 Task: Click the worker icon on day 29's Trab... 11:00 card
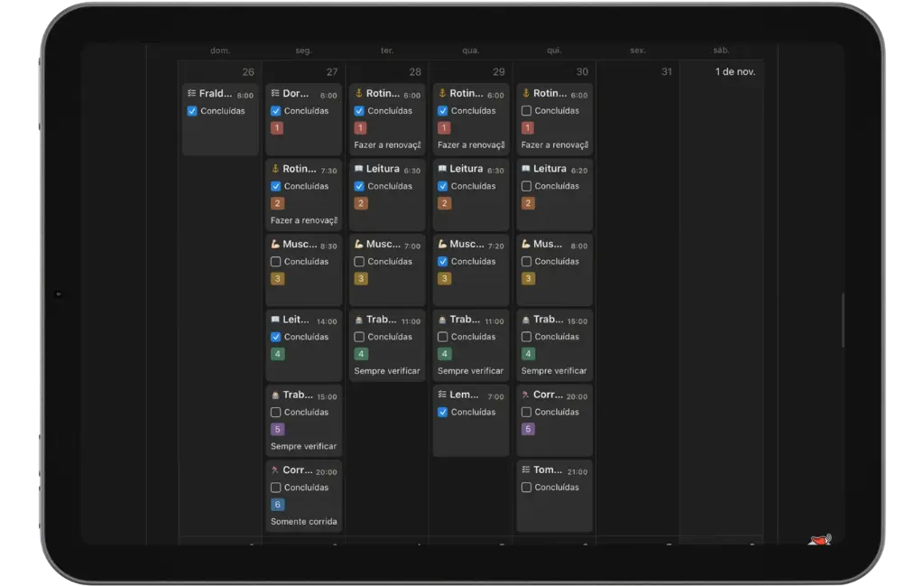(442, 320)
